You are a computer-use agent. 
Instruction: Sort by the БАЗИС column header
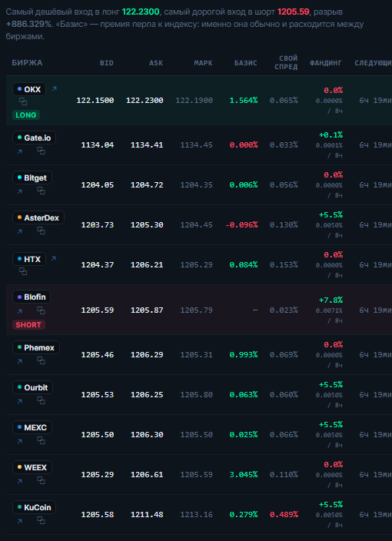coord(246,63)
